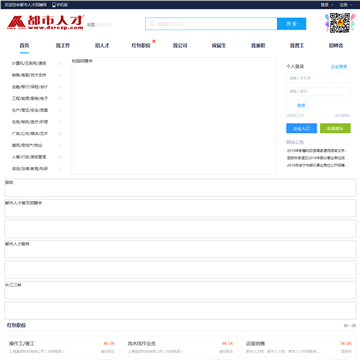Image resolution: width=360 pixels, height=360 pixels.
Task: Expand the 建筑/房地产/物业 category arrow
Action: tap(60, 145)
